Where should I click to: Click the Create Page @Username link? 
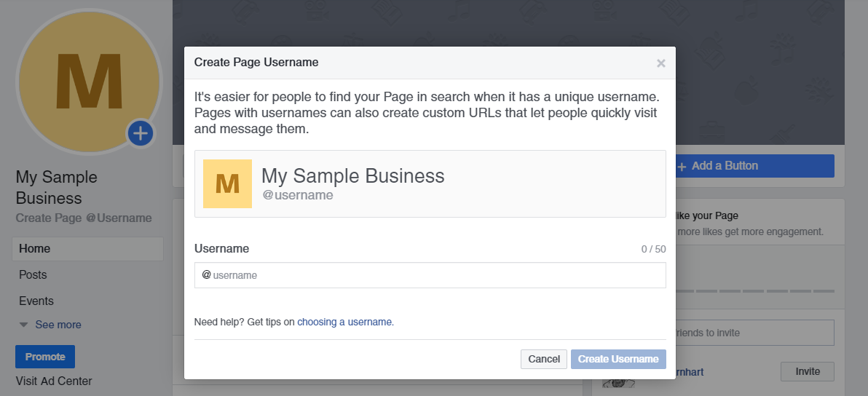[84, 218]
